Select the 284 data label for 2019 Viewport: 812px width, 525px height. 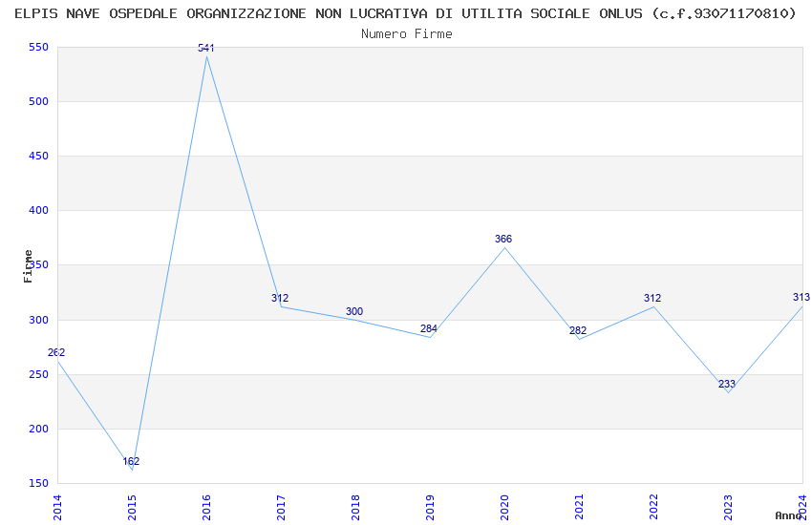429,328
